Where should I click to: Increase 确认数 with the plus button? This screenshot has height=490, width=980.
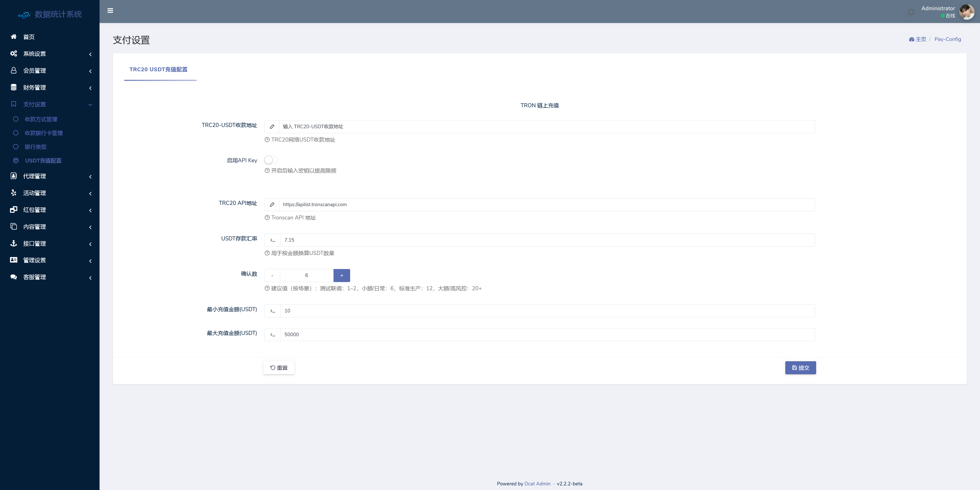(x=342, y=275)
